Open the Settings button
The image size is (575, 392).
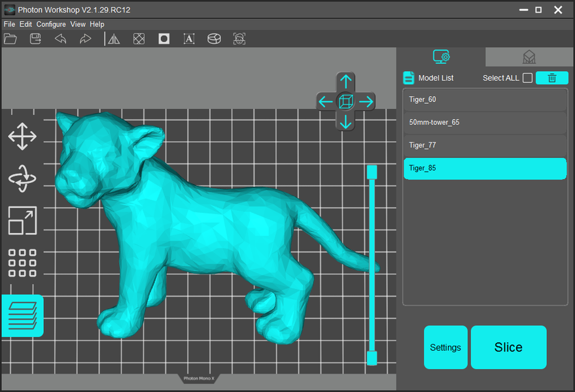click(445, 348)
